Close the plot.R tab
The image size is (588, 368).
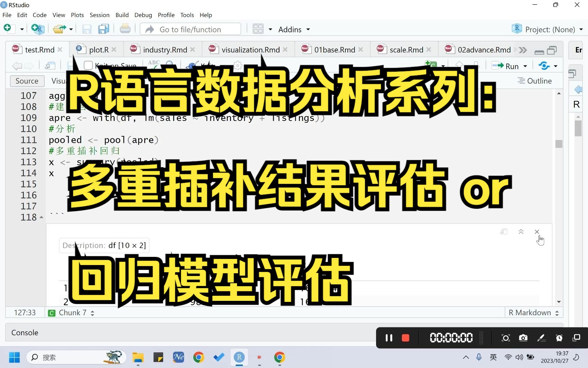(114, 49)
